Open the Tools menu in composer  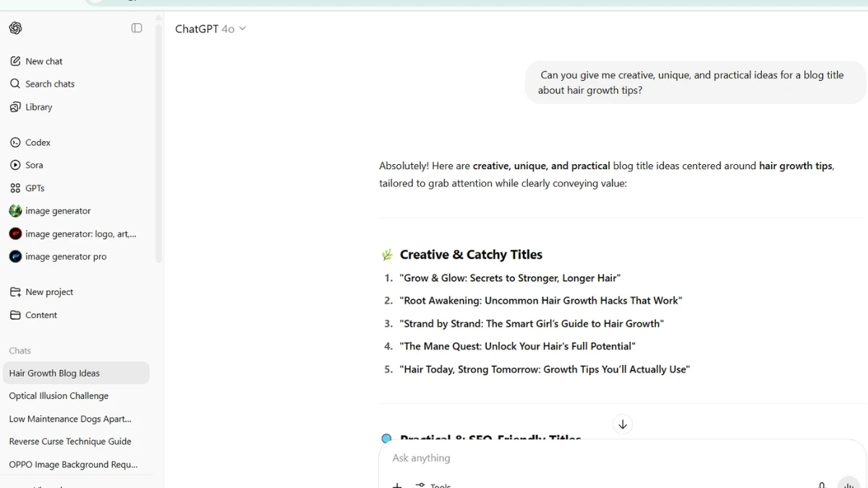pos(433,485)
